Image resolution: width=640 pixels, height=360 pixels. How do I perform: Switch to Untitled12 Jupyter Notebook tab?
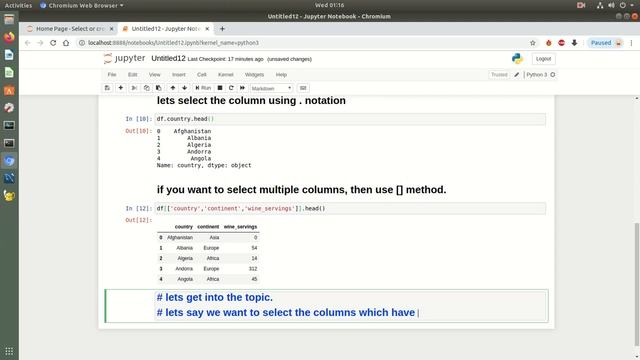(165, 29)
